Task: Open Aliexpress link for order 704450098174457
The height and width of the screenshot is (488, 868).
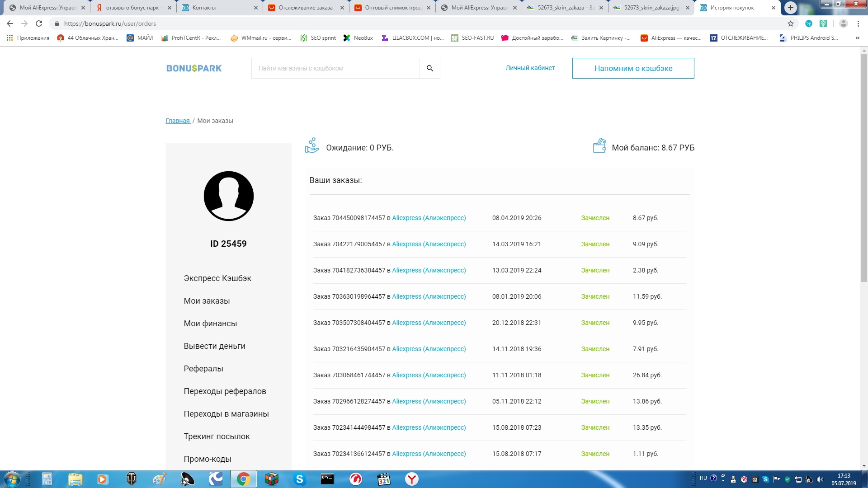Action: (429, 218)
